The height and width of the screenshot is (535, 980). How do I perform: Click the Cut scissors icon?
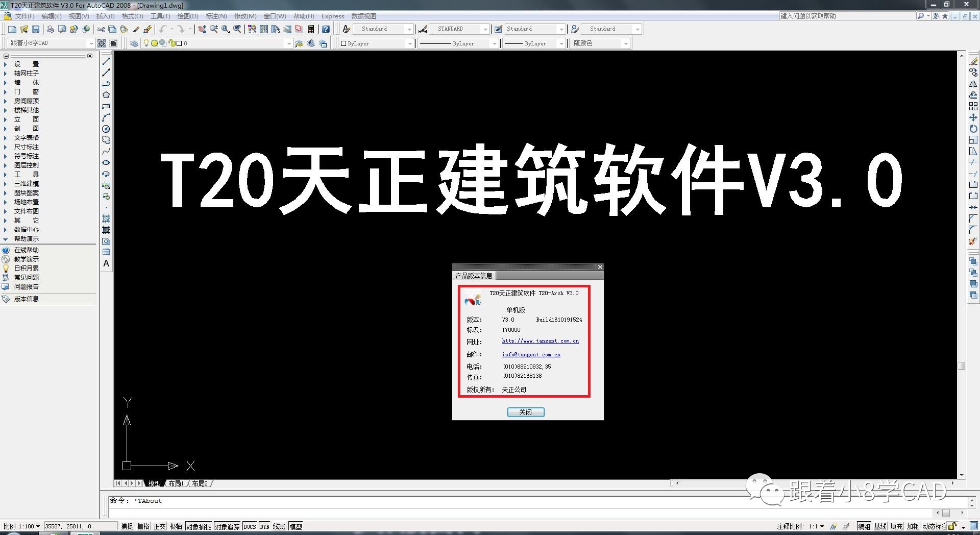(x=101, y=29)
